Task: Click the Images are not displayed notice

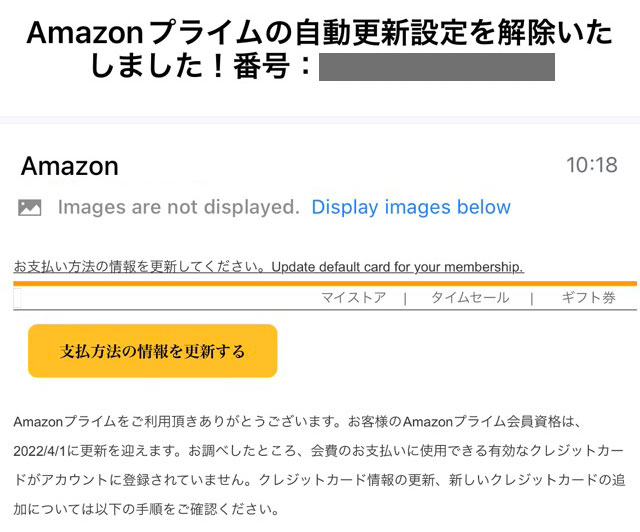Action: click(x=179, y=207)
